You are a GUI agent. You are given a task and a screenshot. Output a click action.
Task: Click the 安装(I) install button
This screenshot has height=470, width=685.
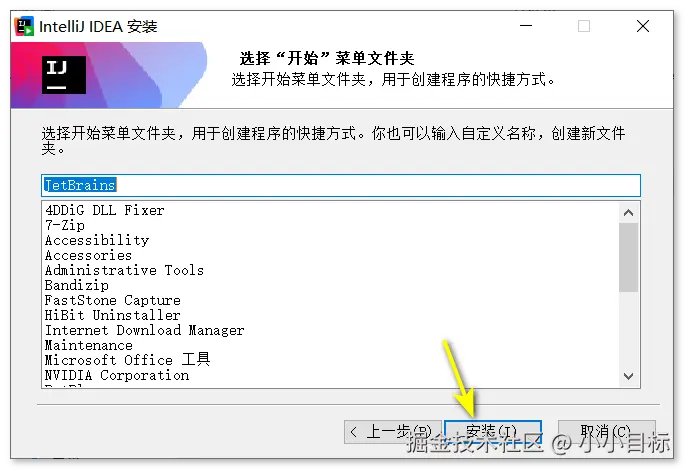tap(493, 432)
